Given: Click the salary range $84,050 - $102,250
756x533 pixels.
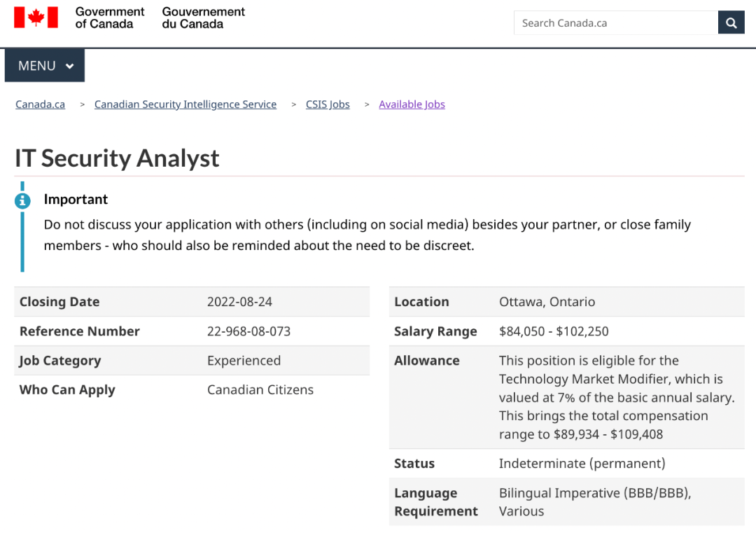Looking at the screenshot, I should 554,331.
